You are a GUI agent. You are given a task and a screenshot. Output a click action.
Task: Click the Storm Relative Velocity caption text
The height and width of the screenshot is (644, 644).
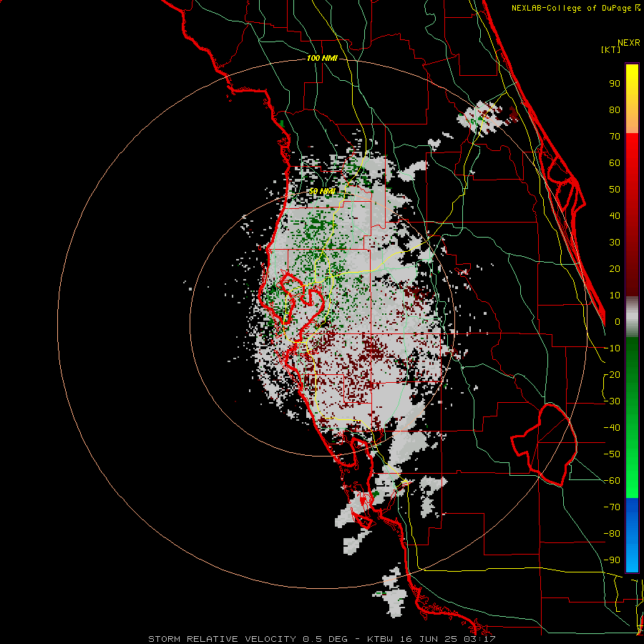pyautogui.click(x=322, y=639)
